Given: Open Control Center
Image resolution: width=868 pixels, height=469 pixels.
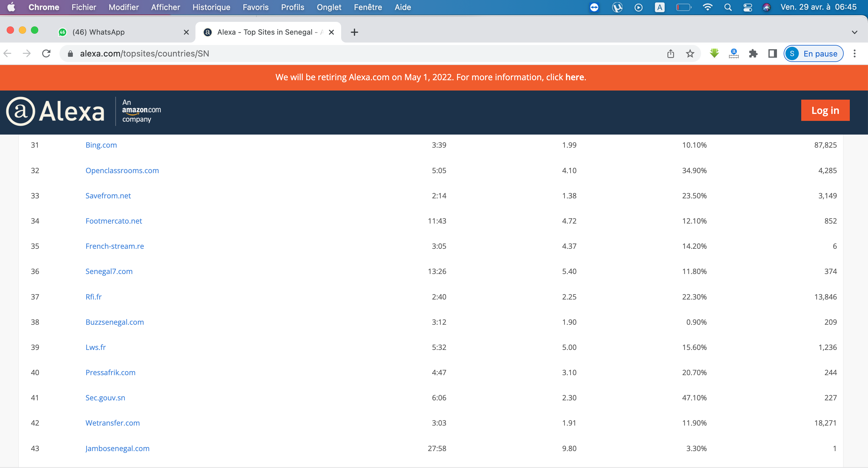Looking at the screenshot, I should [748, 7].
